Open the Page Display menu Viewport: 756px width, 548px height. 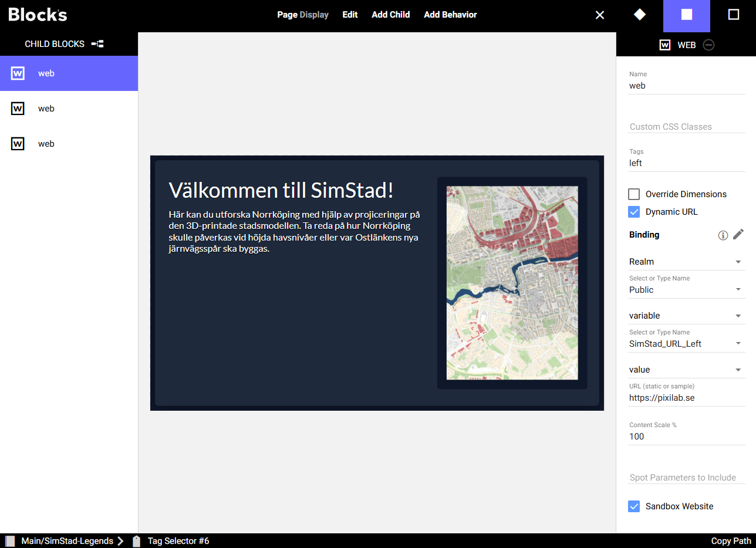coord(303,15)
